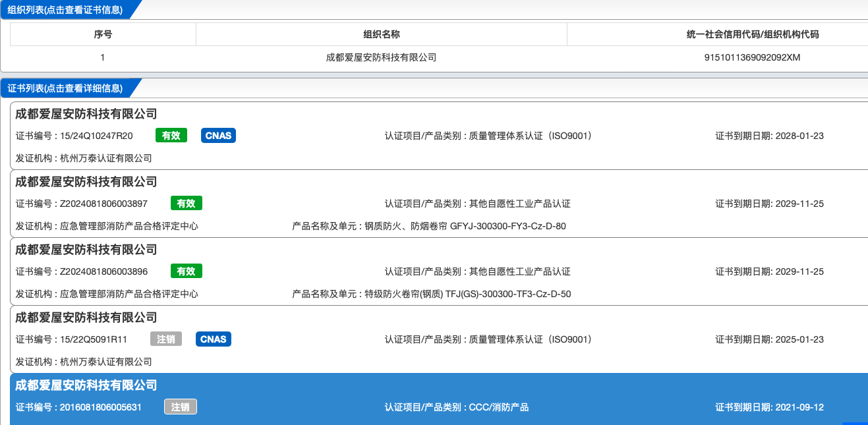The width and height of the screenshot is (868, 425).
Task: Click 注销 badge on certificate 2016081806005631
Action: (181, 407)
